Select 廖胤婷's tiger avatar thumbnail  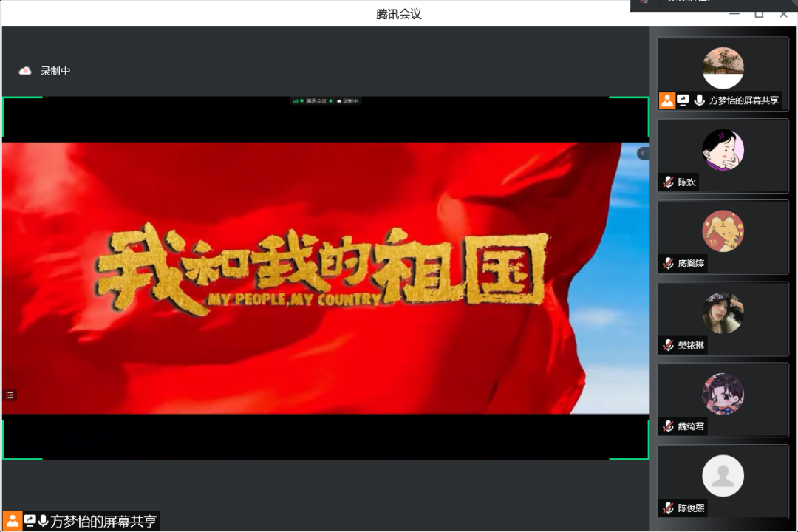[723, 231]
